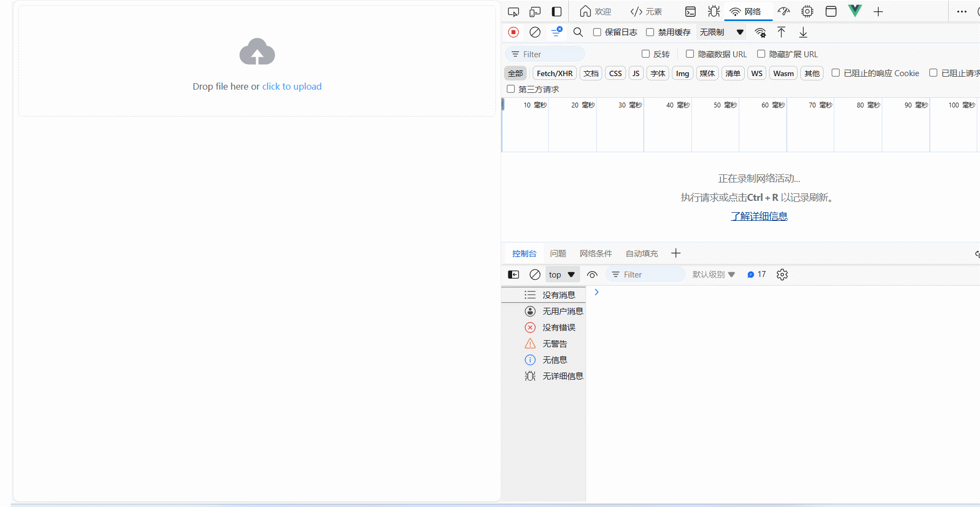Clear the network log
The height and width of the screenshot is (507, 980).
(535, 32)
